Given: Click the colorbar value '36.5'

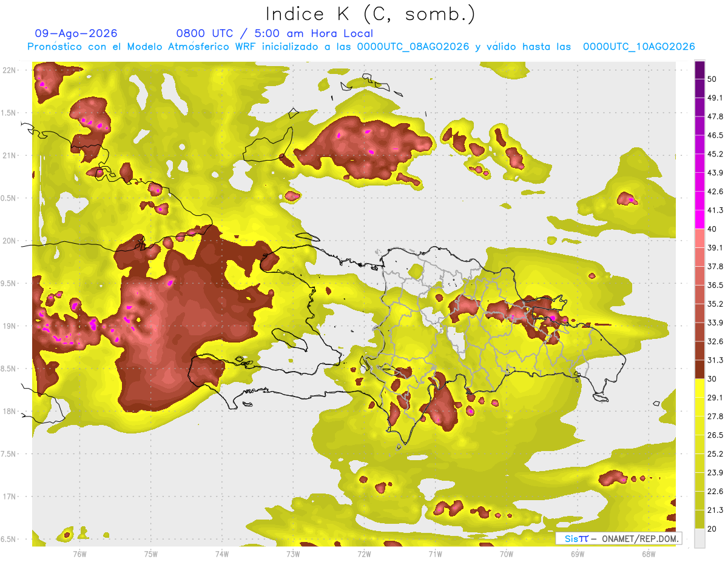Looking at the screenshot, I should coord(715,285).
